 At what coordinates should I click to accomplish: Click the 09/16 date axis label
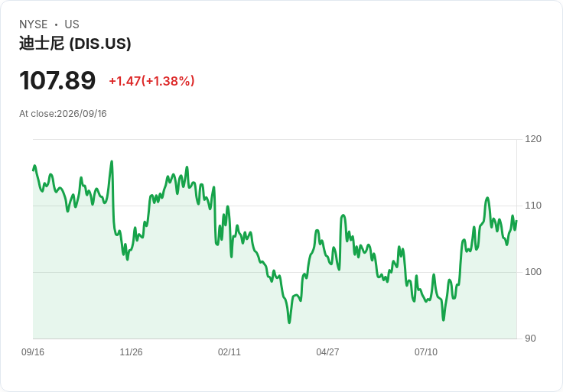point(33,352)
